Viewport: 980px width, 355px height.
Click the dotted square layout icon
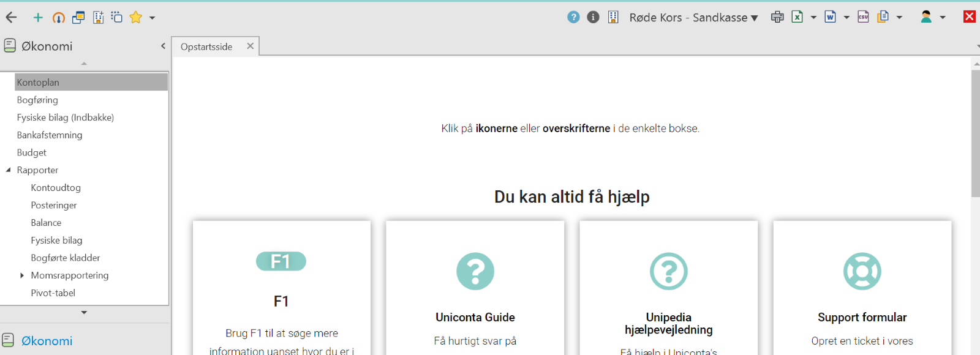(116, 17)
